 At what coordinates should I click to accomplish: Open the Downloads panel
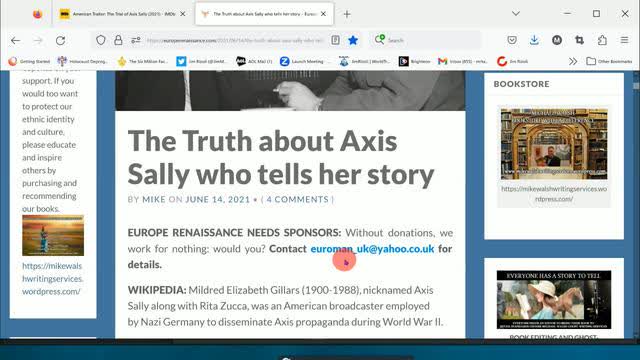pyautogui.click(x=534, y=40)
